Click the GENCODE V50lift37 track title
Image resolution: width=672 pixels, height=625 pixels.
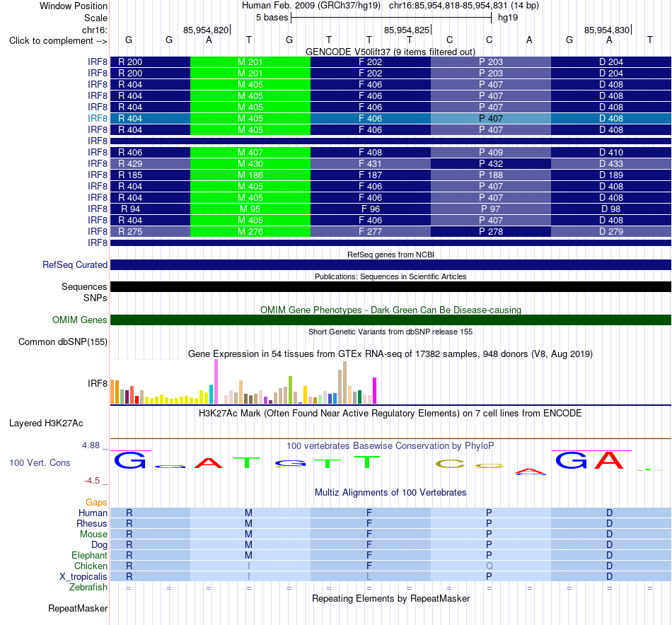pos(390,52)
